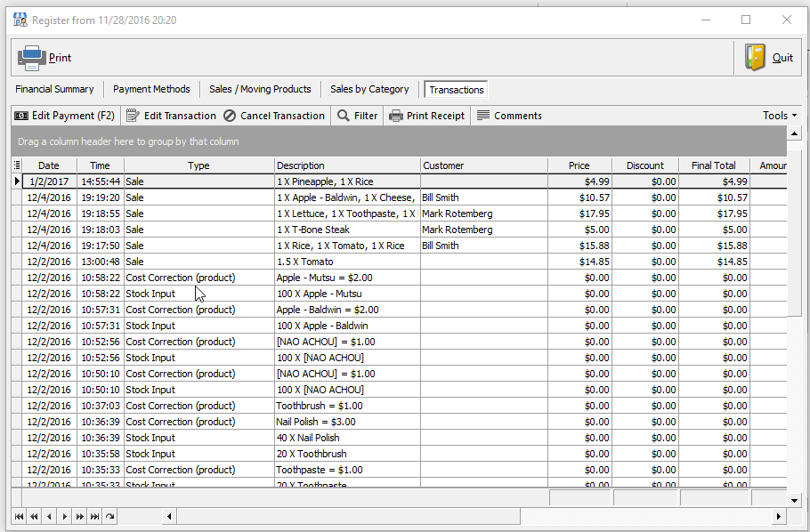Sort by Type column header

198,165
